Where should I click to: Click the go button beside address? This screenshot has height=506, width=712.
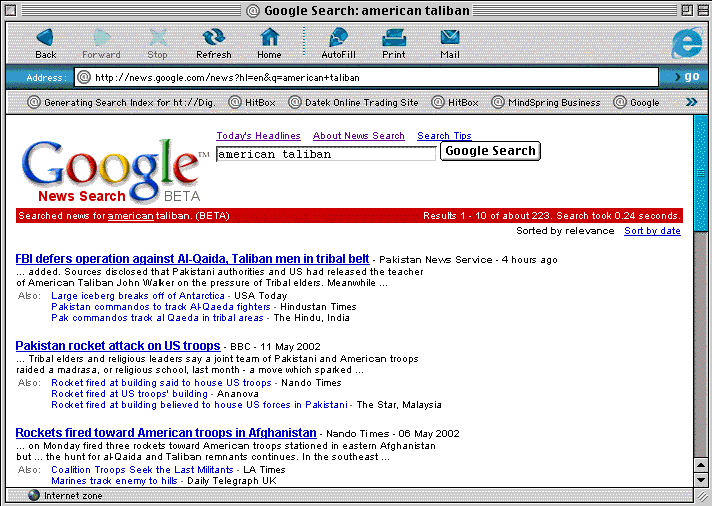pos(687,76)
